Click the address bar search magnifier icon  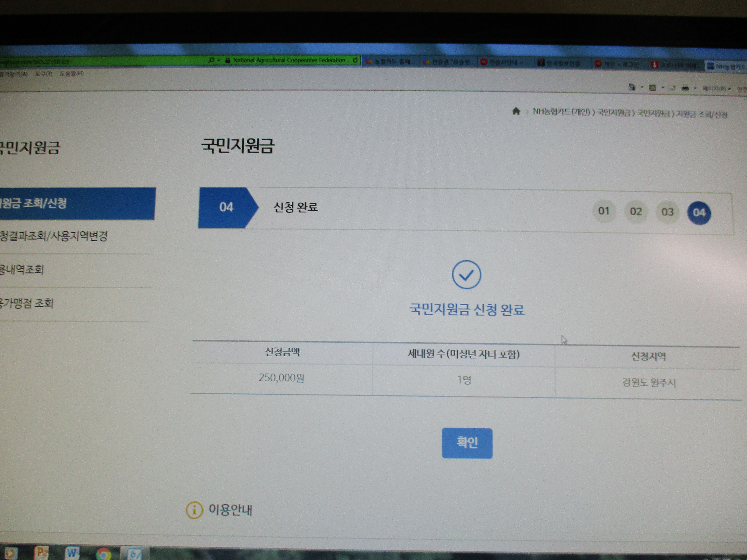211,60
